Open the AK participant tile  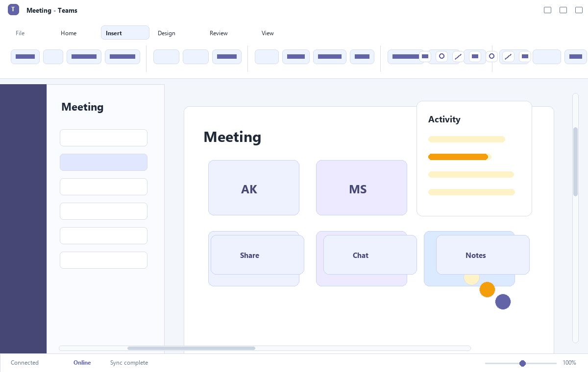254,187
